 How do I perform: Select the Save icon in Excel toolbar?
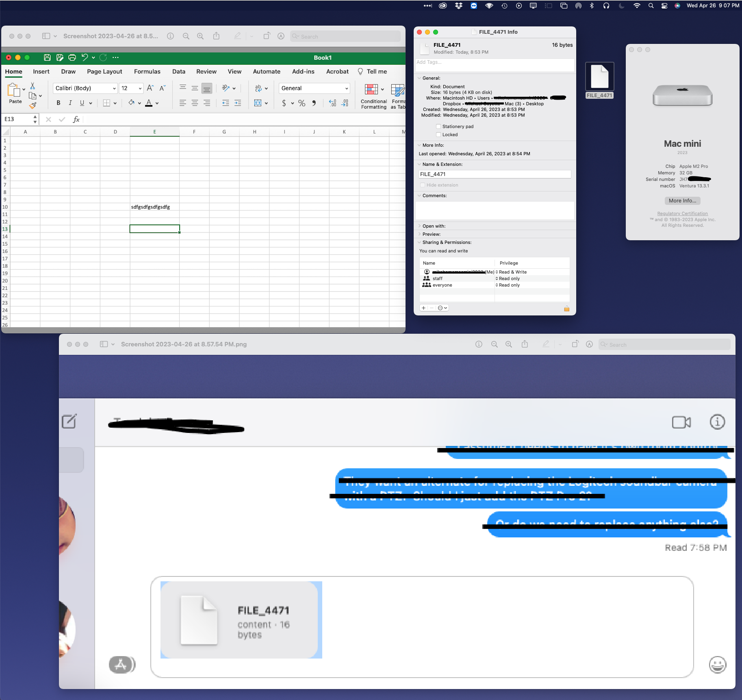[47, 57]
